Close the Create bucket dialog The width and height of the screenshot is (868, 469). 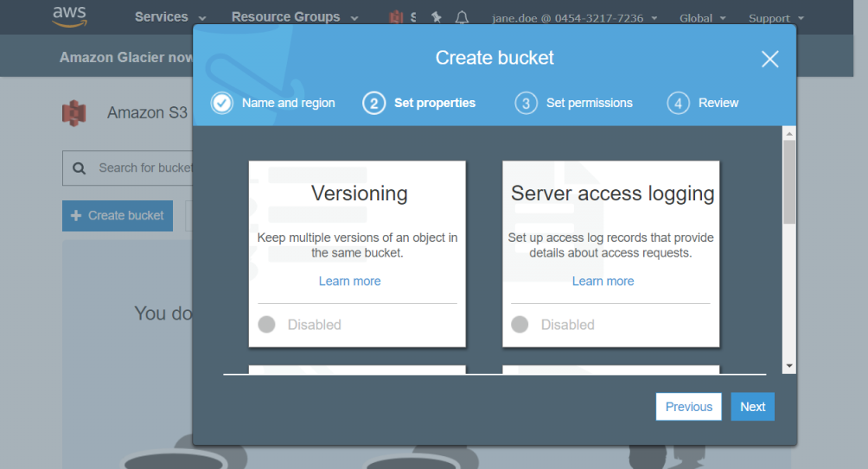point(769,60)
